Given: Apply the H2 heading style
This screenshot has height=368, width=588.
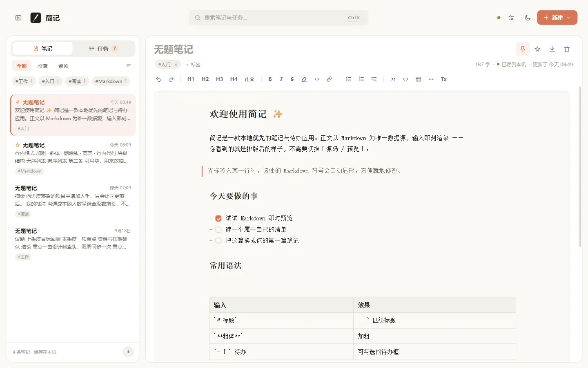Looking at the screenshot, I should tap(205, 79).
